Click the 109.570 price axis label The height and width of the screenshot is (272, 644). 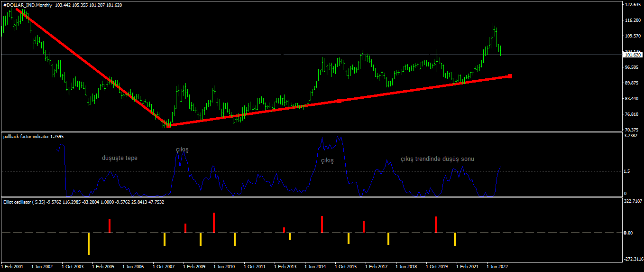633,36
